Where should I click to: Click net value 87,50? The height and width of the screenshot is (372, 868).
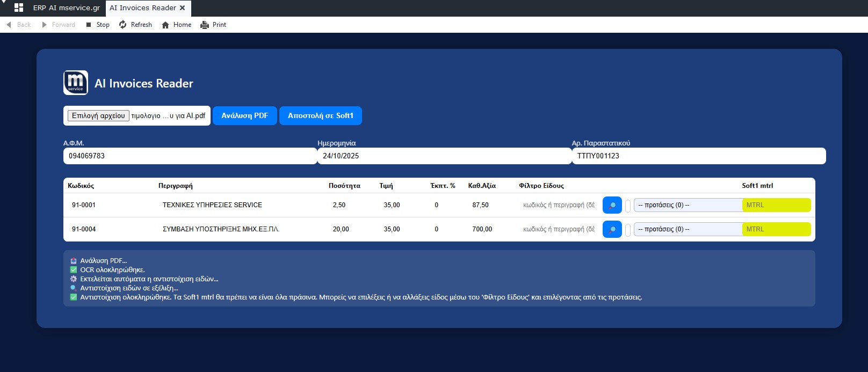480,205
